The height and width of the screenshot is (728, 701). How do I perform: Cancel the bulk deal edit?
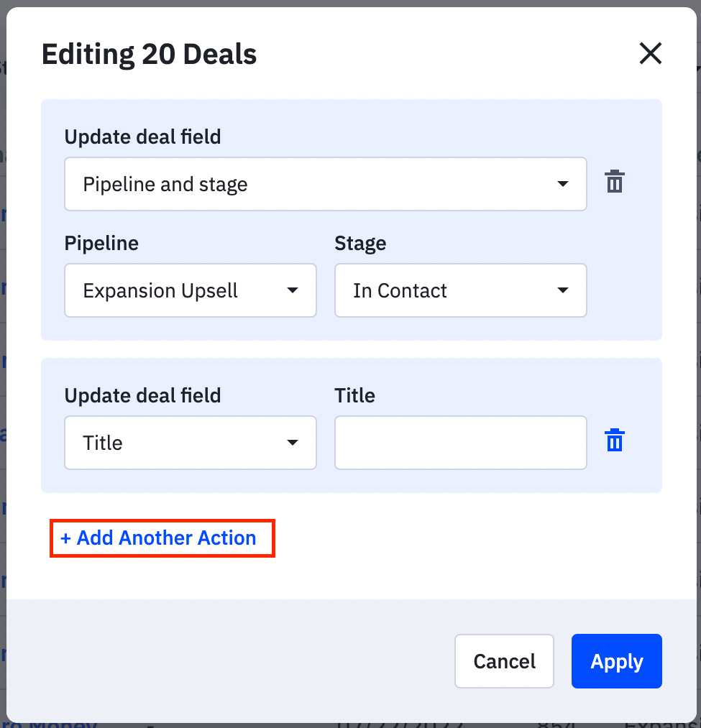click(504, 661)
